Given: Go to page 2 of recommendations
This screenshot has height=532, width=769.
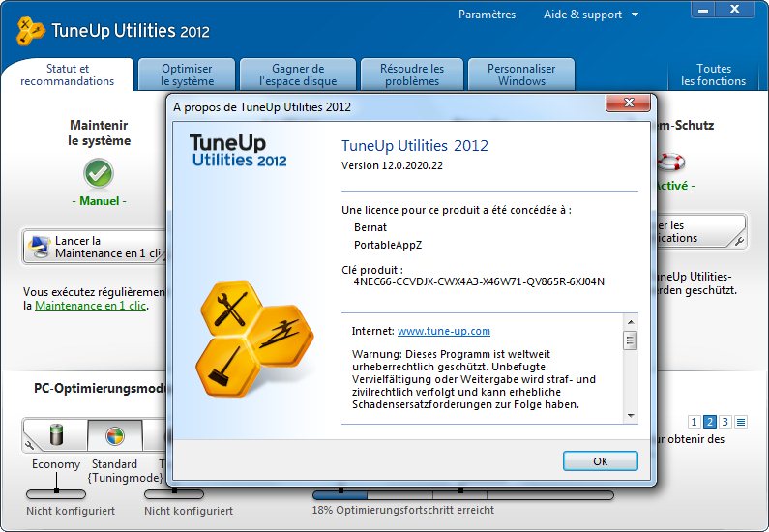Looking at the screenshot, I should (709, 422).
